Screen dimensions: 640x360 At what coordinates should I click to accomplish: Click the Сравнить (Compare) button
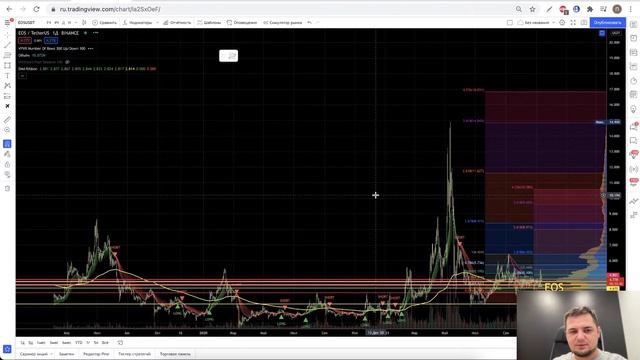click(x=104, y=22)
